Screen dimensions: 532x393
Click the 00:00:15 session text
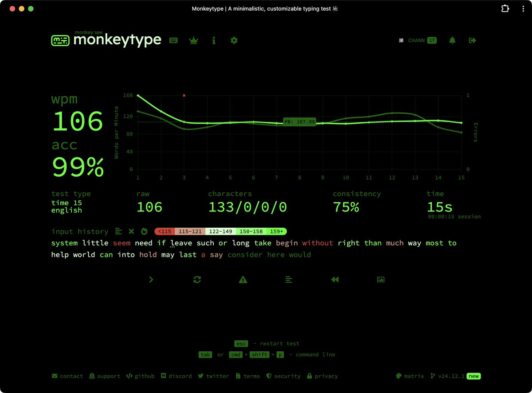click(454, 217)
